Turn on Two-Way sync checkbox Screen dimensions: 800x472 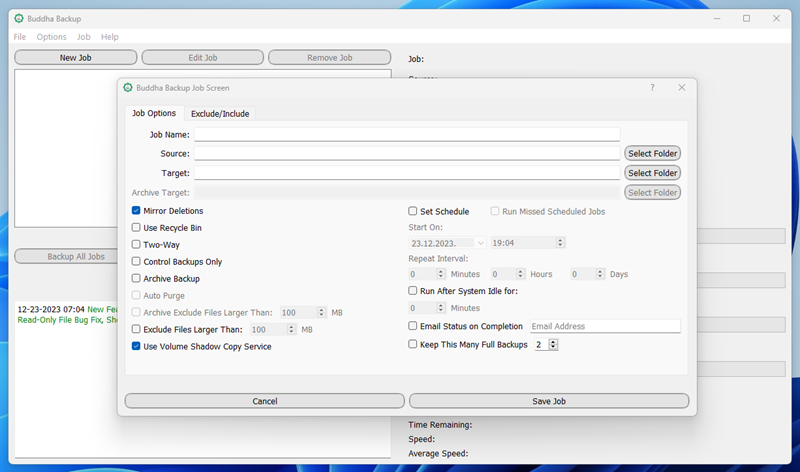pos(136,245)
